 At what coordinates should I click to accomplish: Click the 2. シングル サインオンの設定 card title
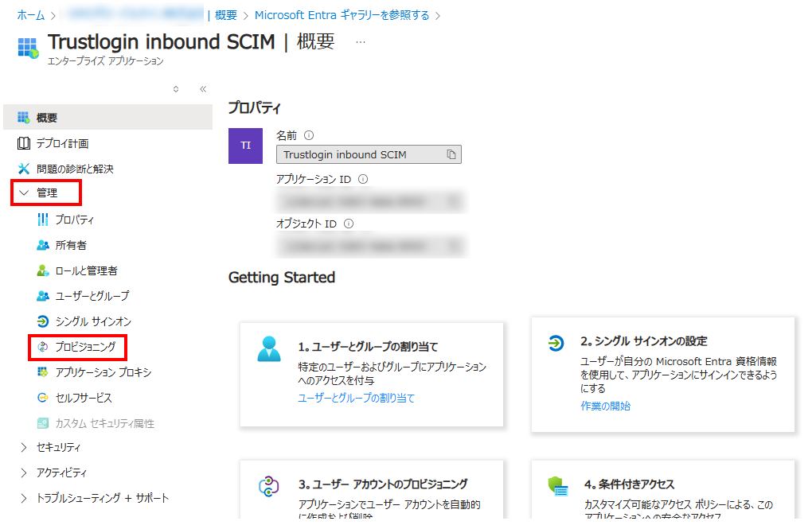click(644, 341)
